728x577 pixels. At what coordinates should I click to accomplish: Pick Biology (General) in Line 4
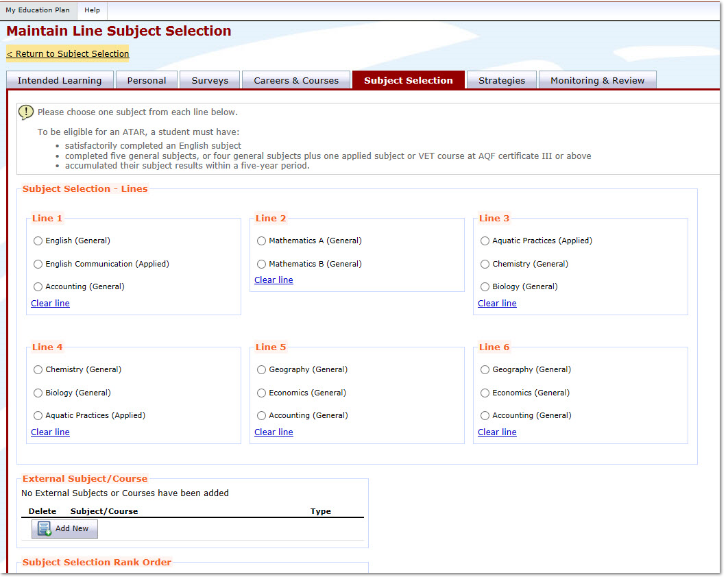coord(38,393)
